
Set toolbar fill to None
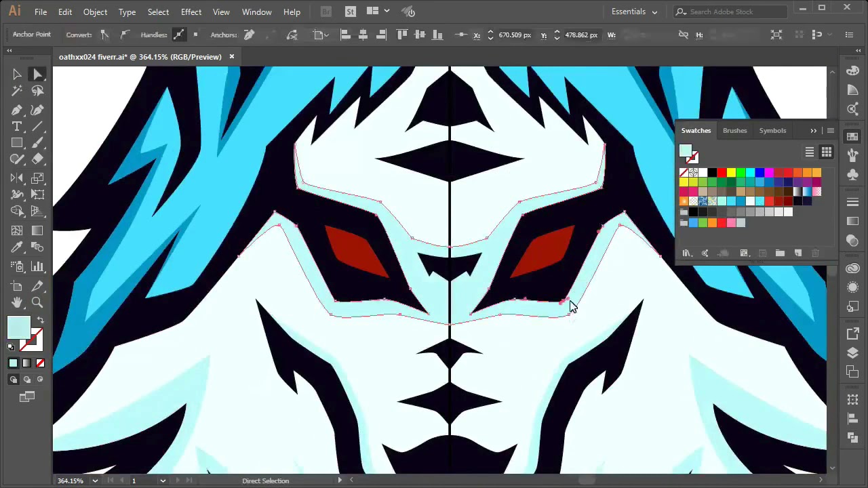40,363
